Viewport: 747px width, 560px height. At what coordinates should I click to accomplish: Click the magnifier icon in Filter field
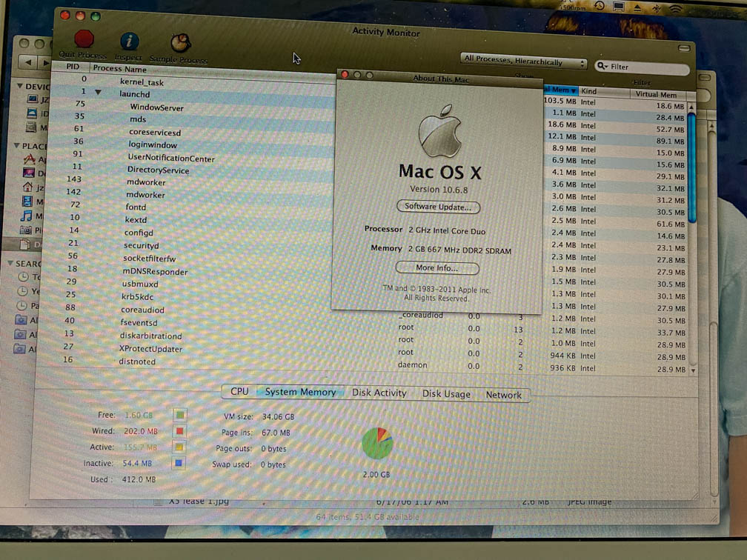602,66
